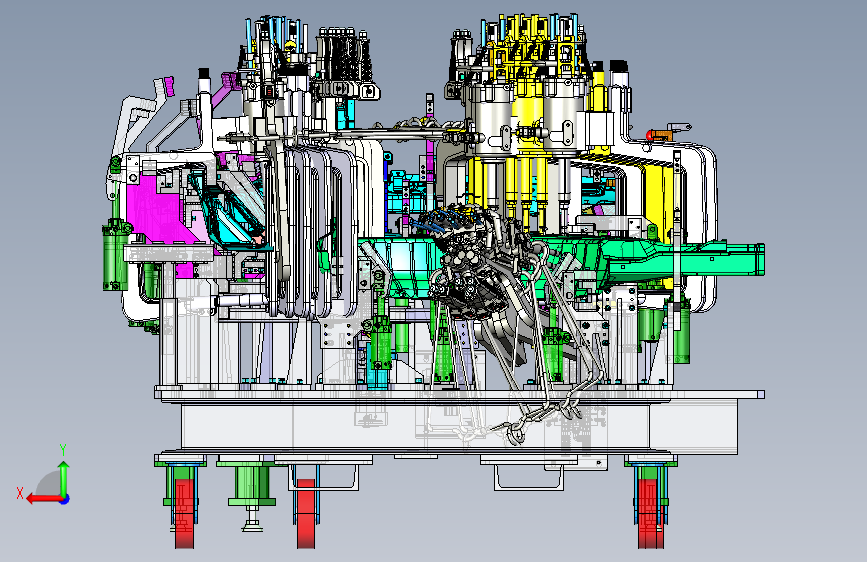Select the teal-green beam protruding on the right
The height and width of the screenshot is (562, 867).
tap(686, 259)
